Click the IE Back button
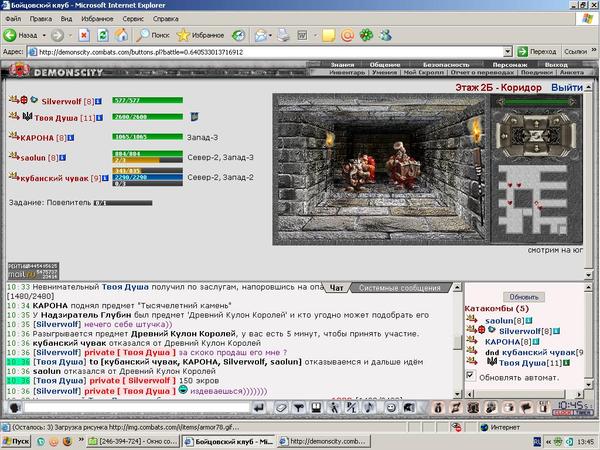 click(20, 35)
